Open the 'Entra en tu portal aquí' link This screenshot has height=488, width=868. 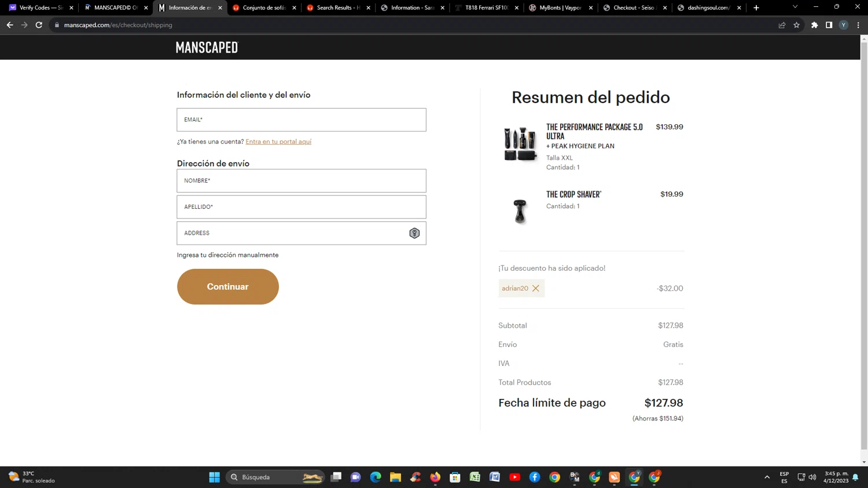[x=278, y=142]
